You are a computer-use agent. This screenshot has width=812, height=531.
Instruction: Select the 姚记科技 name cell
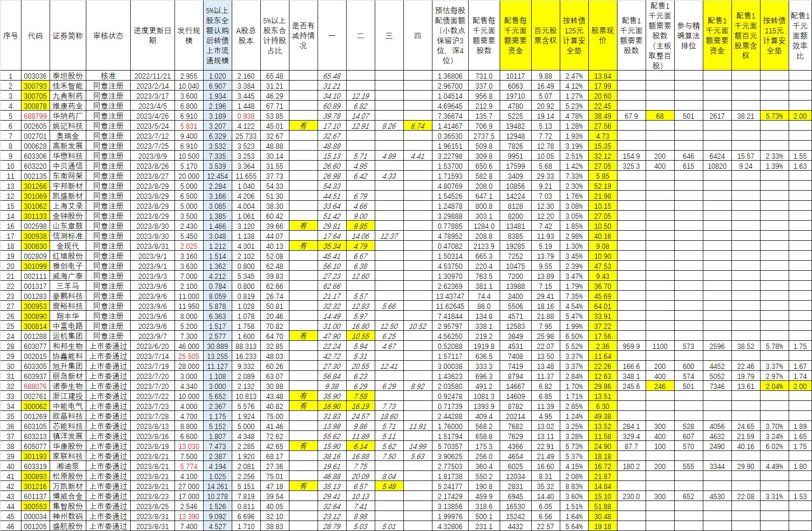(68, 126)
